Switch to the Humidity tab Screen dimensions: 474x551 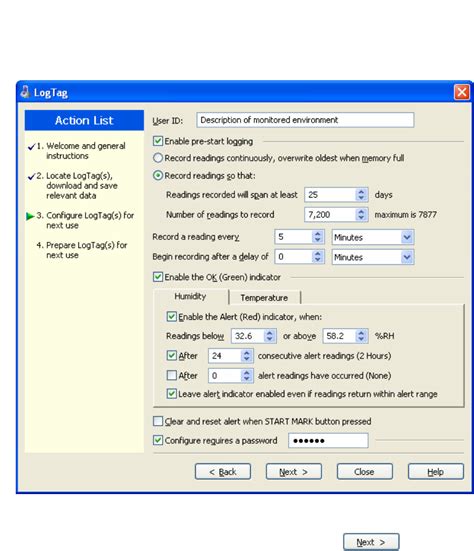click(190, 297)
